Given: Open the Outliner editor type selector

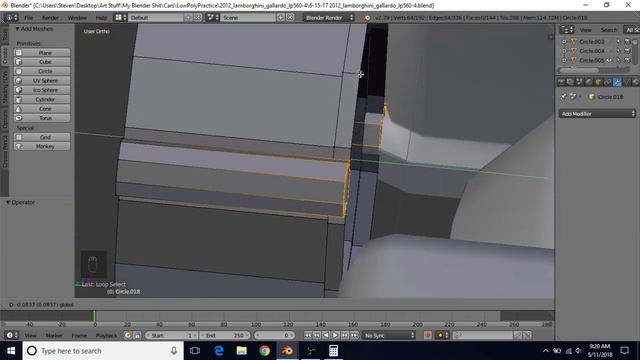Looking at the screenshot, I should point(567,30).
